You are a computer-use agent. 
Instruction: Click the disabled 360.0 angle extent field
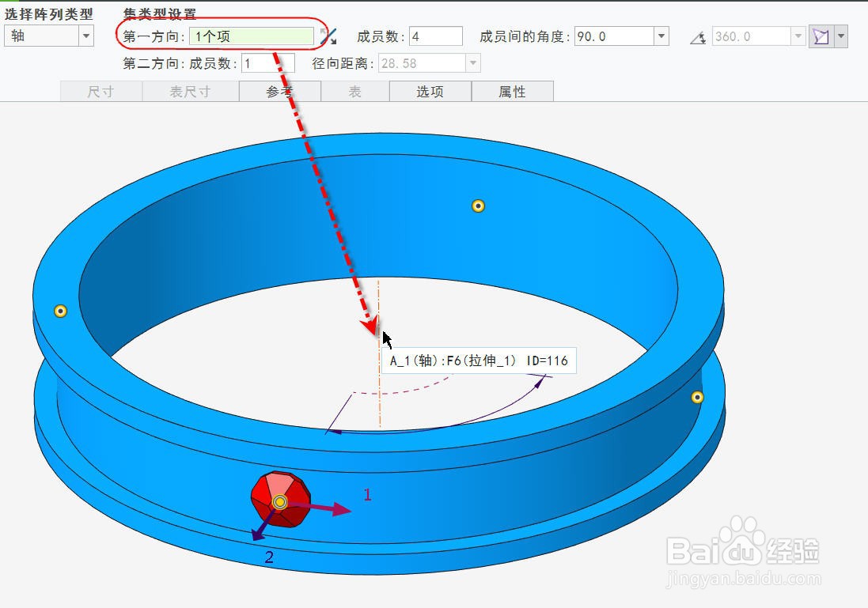751,36
